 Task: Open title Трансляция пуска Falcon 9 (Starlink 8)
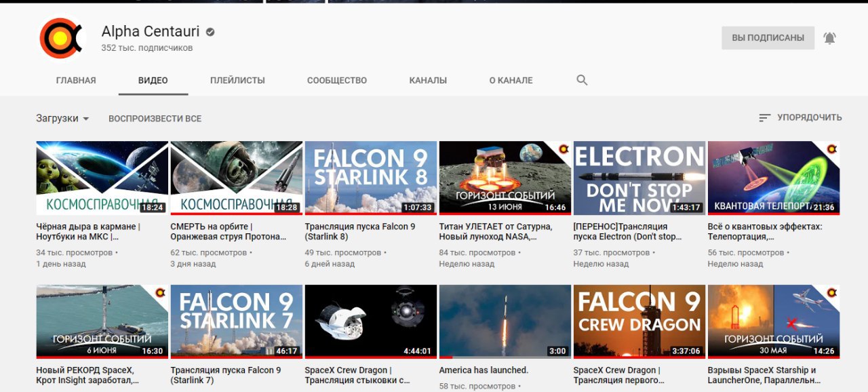tap(360, 232)
